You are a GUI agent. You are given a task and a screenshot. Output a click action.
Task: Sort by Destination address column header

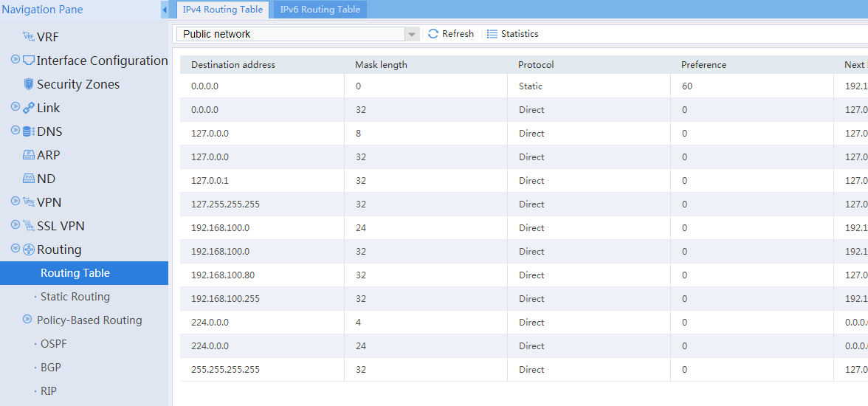tap(233, 65)
